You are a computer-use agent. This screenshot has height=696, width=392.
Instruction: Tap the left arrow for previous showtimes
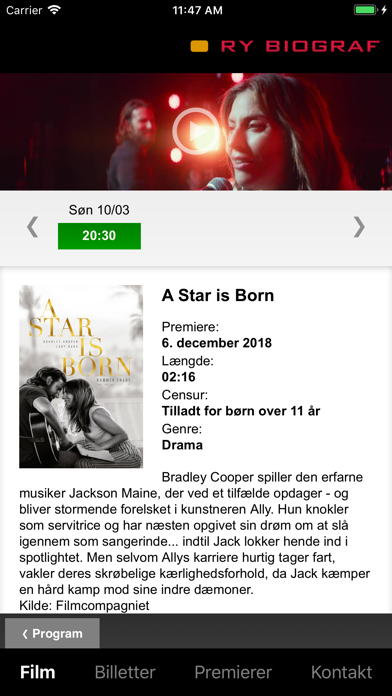pos(32,227)
